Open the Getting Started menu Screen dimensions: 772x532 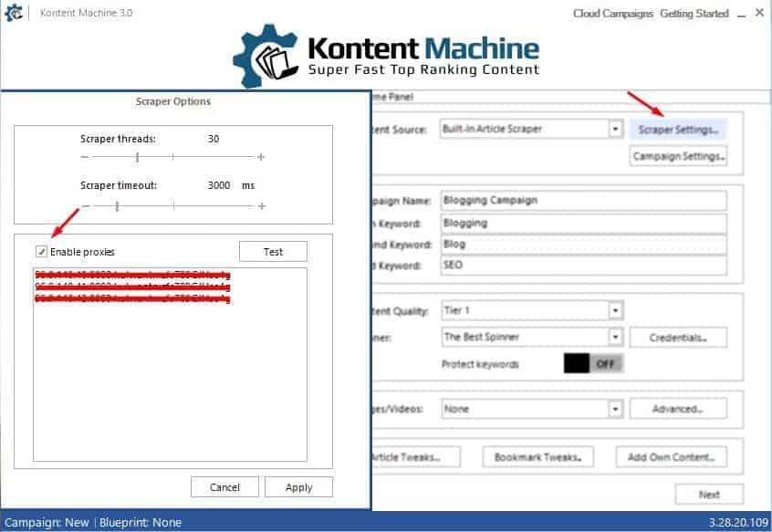click(694, 14)
